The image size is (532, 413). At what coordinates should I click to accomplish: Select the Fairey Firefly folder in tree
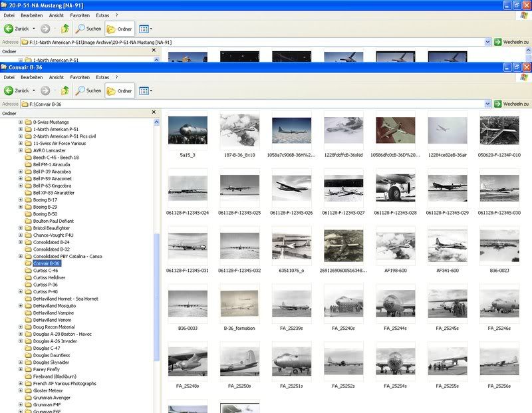(47, 370)
